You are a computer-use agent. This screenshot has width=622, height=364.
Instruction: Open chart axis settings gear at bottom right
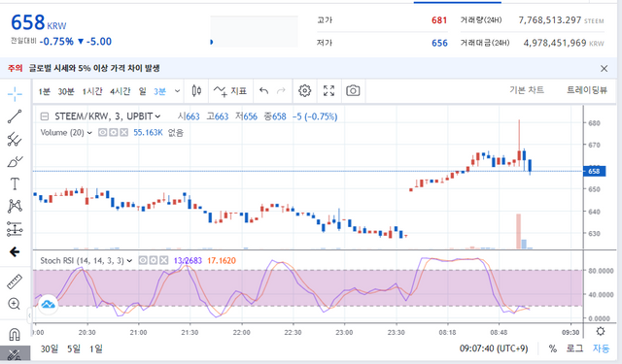click(601, 331)
